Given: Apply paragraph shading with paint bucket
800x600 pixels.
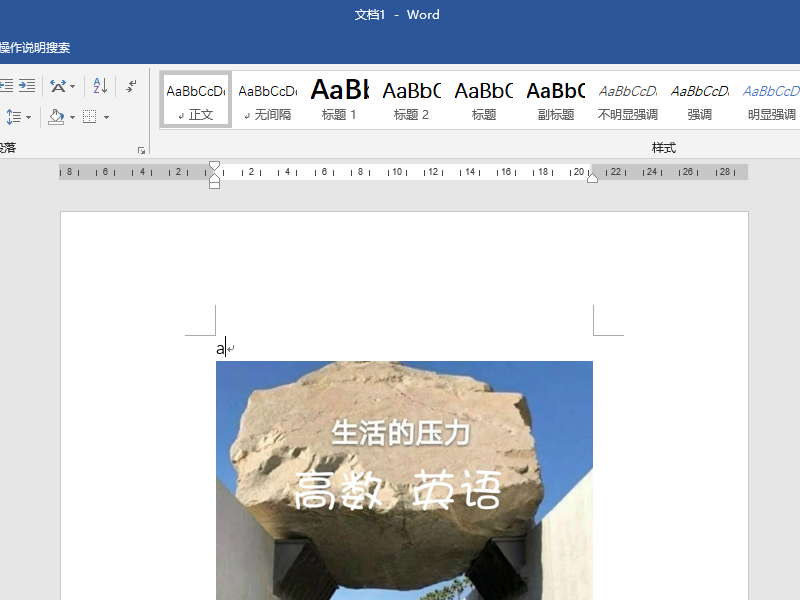Looking at the screenshot, I should [x=56, y=117].
